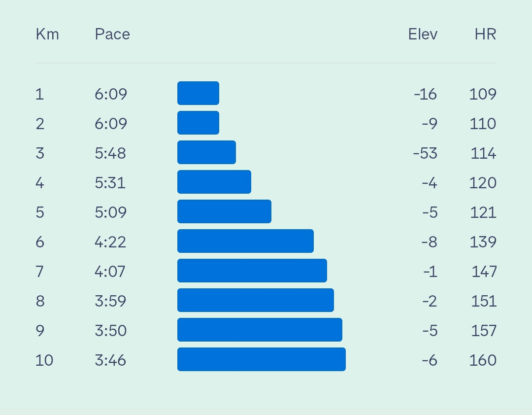Click the pace bar for kilometer 1
This screenshot has width=532, height=415.
coord(198,93)
